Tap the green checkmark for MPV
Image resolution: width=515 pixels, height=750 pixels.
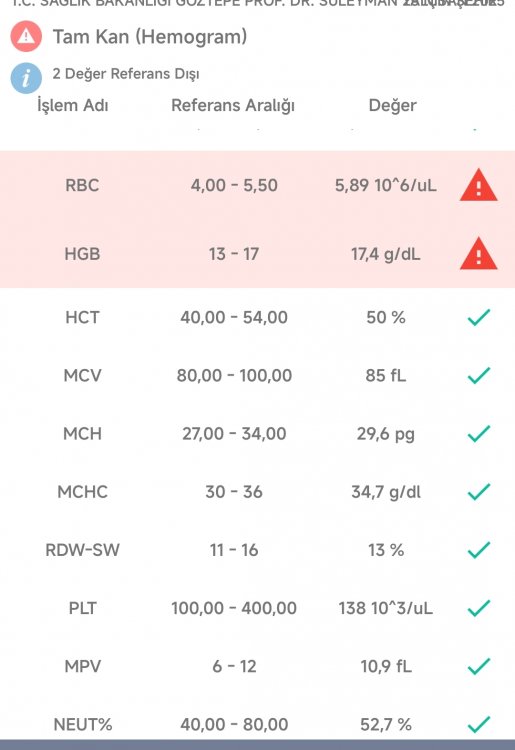pos(479,666)
